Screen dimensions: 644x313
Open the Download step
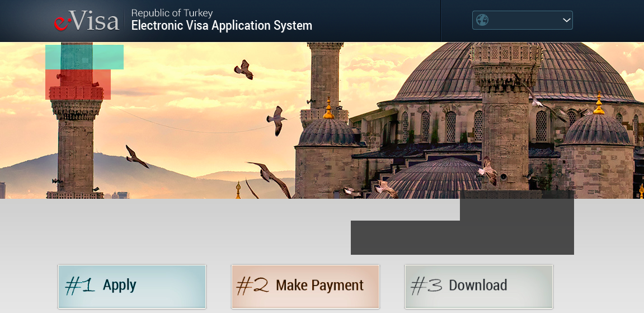coord(479,286)
